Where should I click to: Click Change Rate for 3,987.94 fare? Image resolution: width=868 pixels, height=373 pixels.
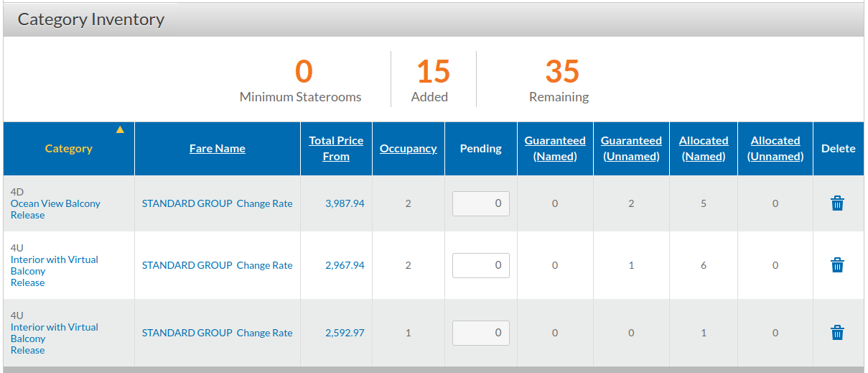pos(265,203)
